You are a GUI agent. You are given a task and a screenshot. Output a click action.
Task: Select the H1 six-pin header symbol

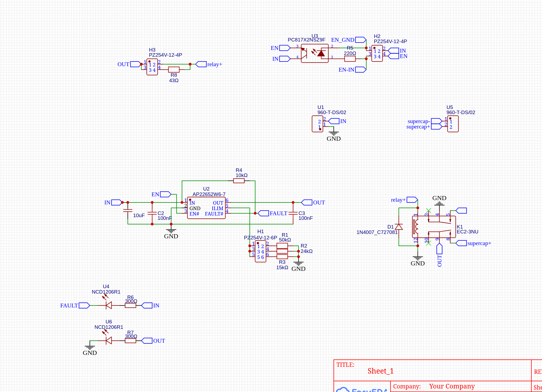pos(260,251)
